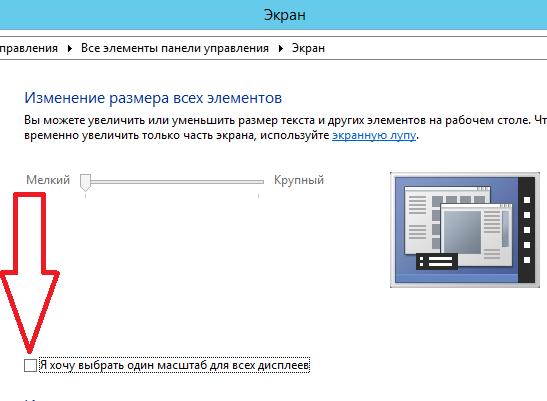Enable the single scale for all displays checkbox
This screenshot has height=401, width=547.
[30, 365]
